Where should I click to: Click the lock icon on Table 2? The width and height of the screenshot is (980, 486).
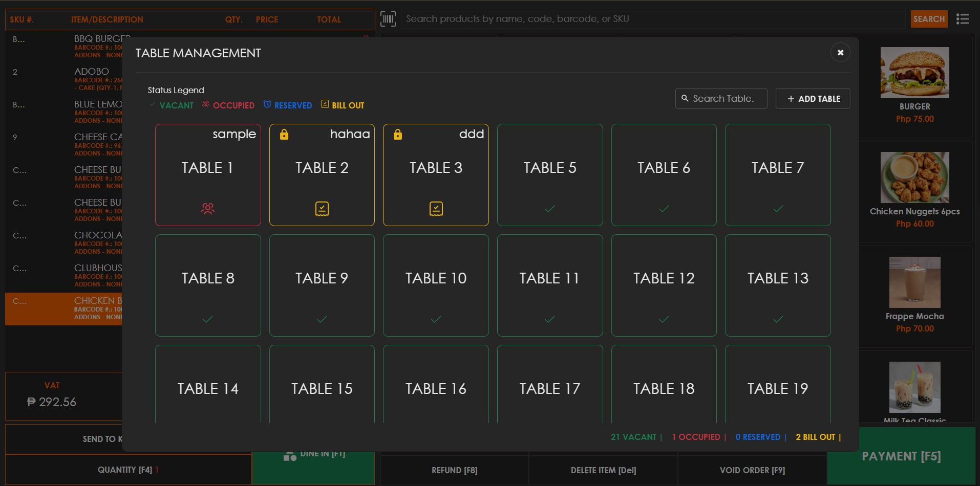tap(284, 135)
